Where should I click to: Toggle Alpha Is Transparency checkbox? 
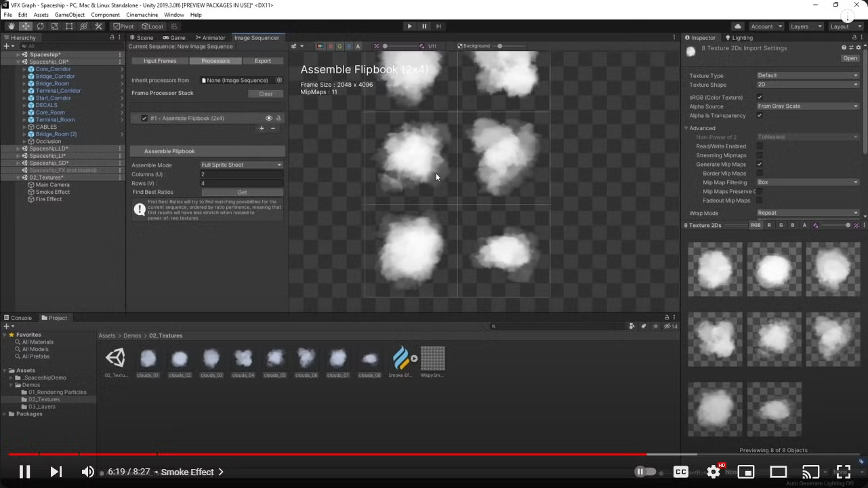pos(760,116)
